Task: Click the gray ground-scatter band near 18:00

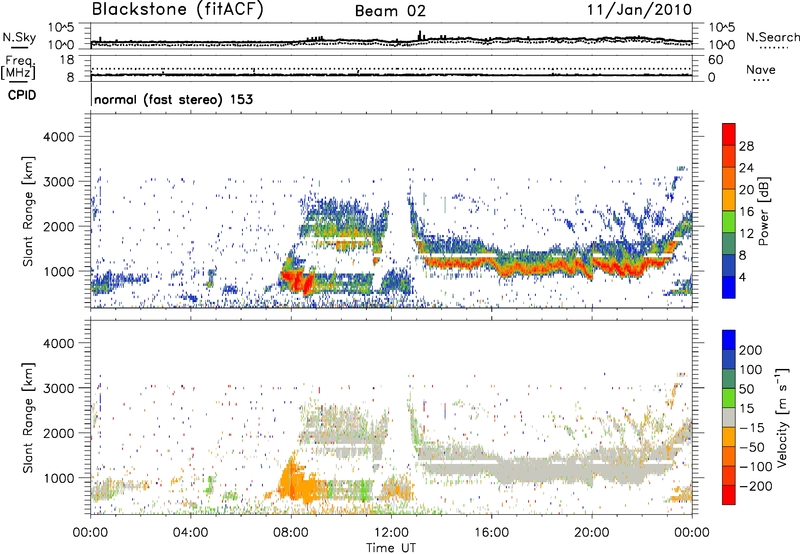Action: pos(541,468)
